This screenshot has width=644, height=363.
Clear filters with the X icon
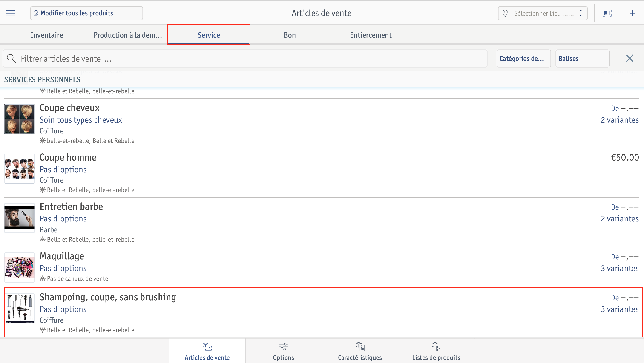[x=630, y=58]
